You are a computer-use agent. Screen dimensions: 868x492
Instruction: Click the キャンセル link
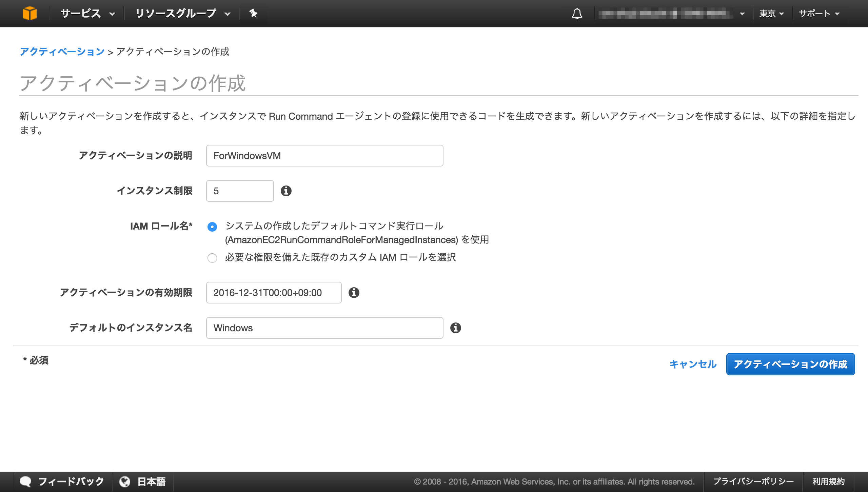[693, 364]
